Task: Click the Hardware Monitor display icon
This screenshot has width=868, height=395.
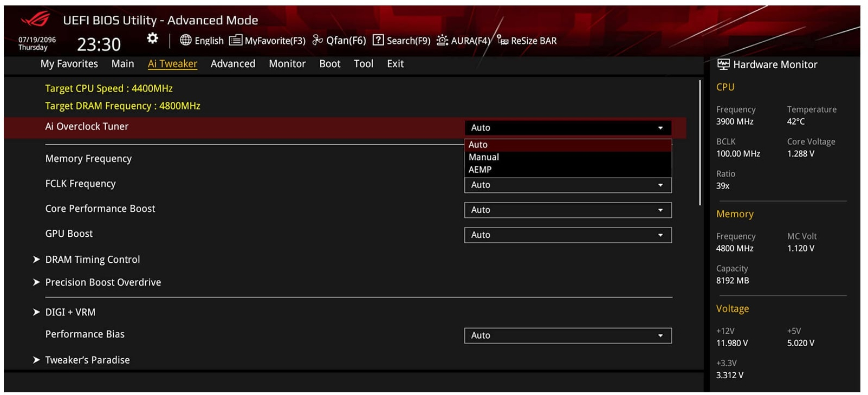Action: pos(723,64)
